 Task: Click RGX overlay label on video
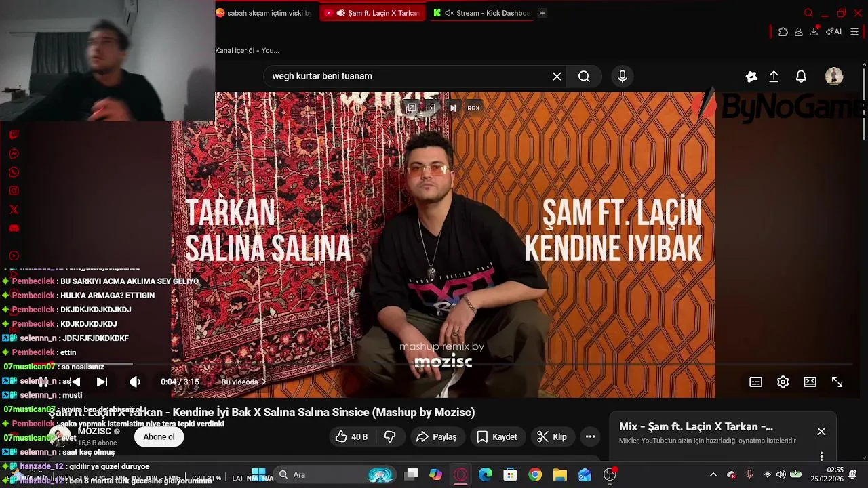(473, 108)
